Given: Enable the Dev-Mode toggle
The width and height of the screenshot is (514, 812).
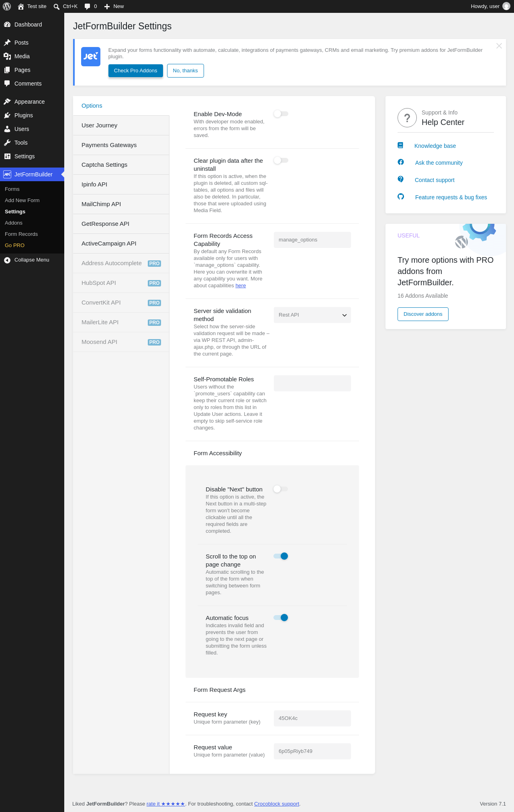Looking at the screenshot, I should (281, 114).
